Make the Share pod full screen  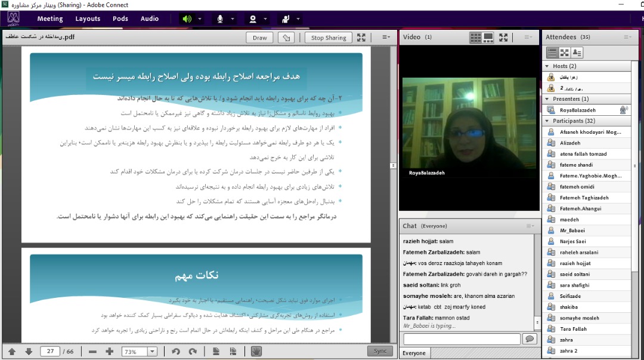point(361,38)
